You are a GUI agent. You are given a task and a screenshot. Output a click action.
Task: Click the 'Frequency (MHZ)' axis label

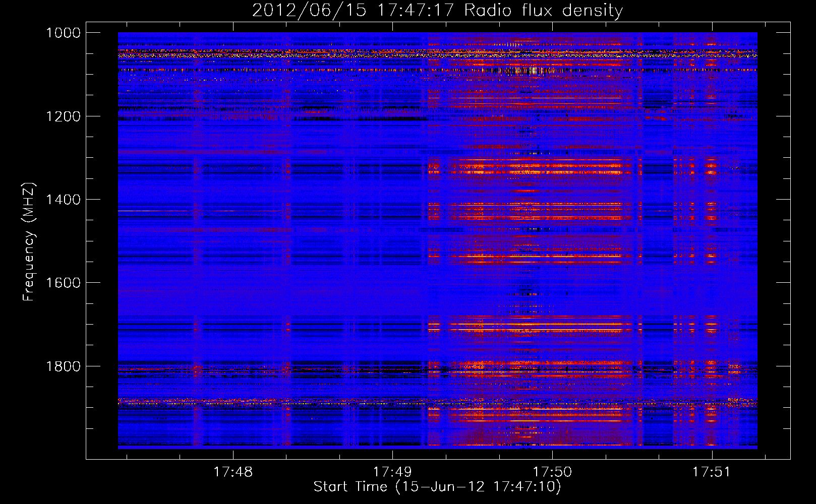(29, 242)
